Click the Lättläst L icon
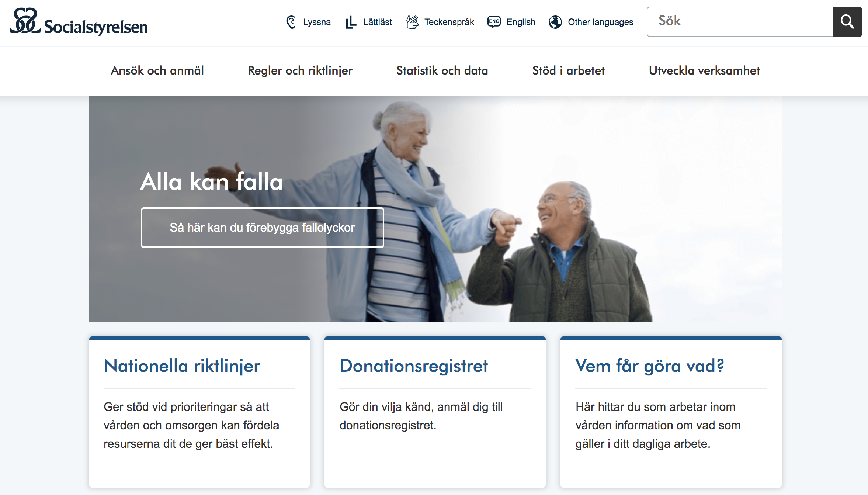 coord(351,22)
